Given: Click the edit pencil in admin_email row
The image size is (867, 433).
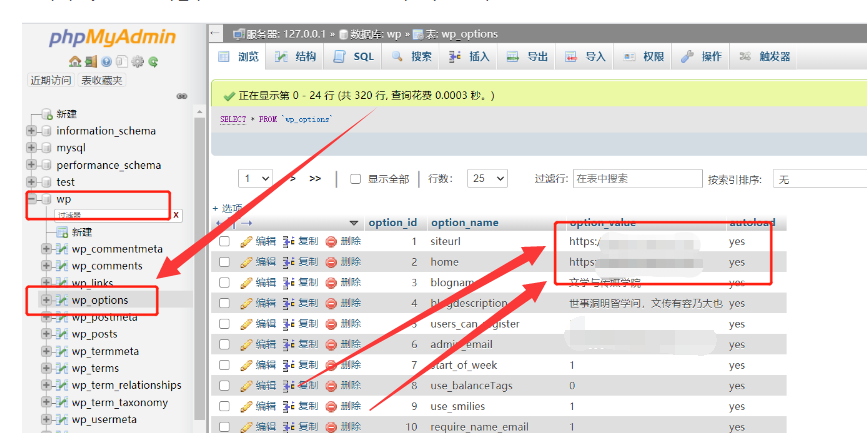Looking at the screenshot, I should [246, 345].
